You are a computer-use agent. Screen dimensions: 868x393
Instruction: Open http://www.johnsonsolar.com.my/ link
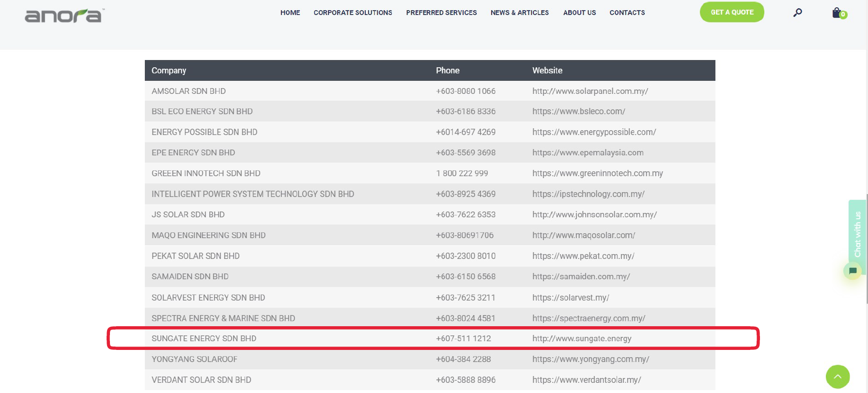[594, 214]
